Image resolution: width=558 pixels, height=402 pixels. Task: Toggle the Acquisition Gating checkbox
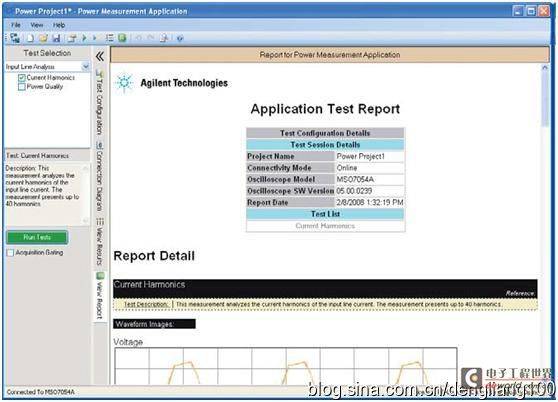10,253
